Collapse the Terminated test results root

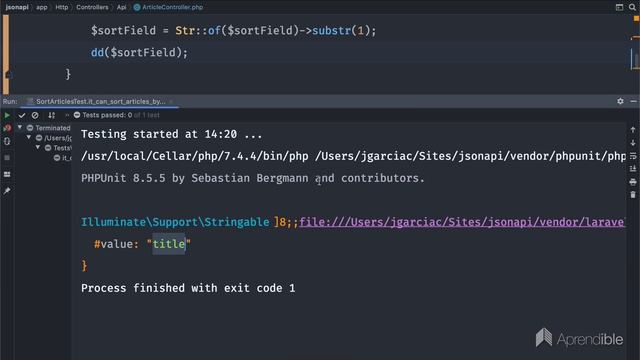point(20,127)
